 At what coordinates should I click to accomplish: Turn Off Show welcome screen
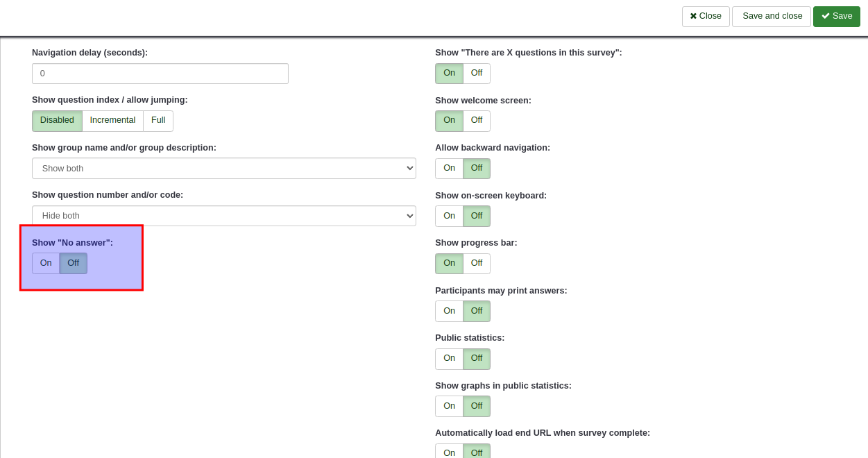pyautogui.click(x=477, y=121)
